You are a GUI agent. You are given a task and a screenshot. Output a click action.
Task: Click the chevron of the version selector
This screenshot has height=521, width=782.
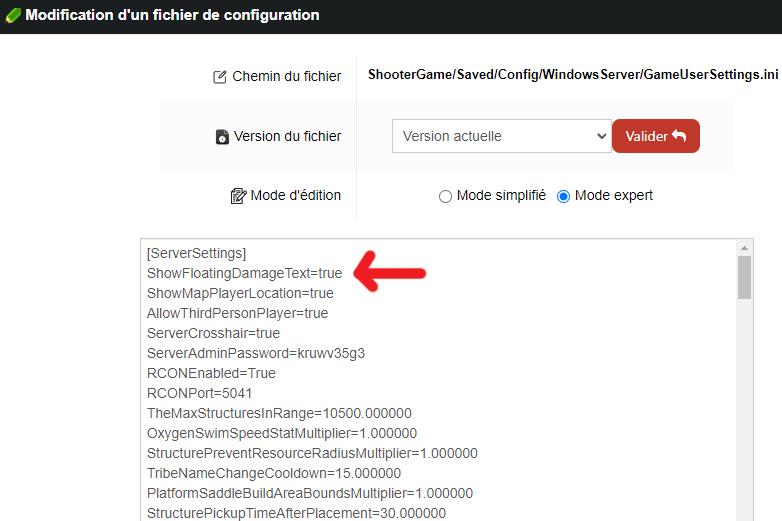(601, 136)
